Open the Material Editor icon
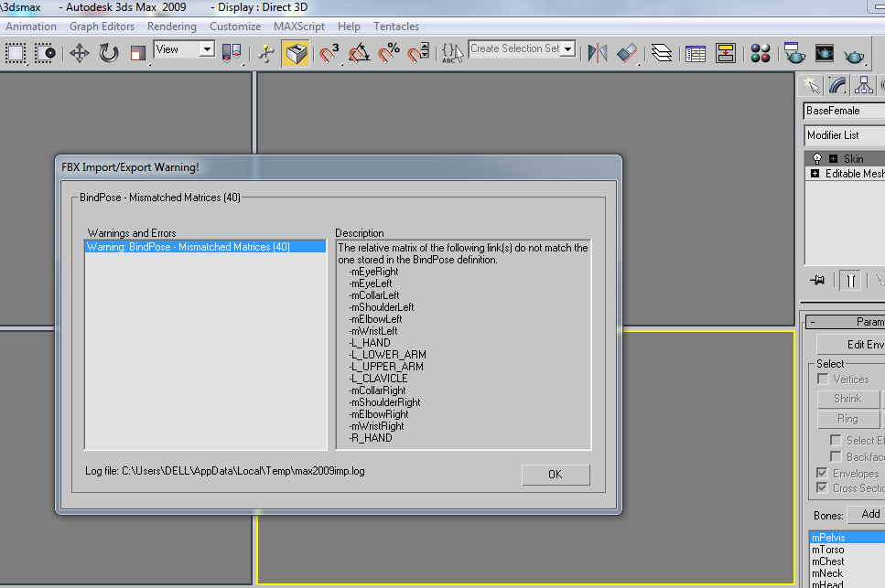 point(761,54)
